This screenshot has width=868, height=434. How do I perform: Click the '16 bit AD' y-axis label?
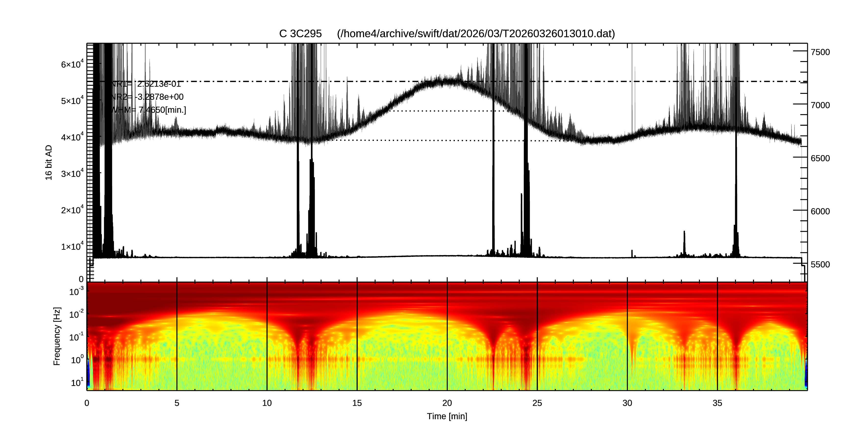click(x=49, y=162)
